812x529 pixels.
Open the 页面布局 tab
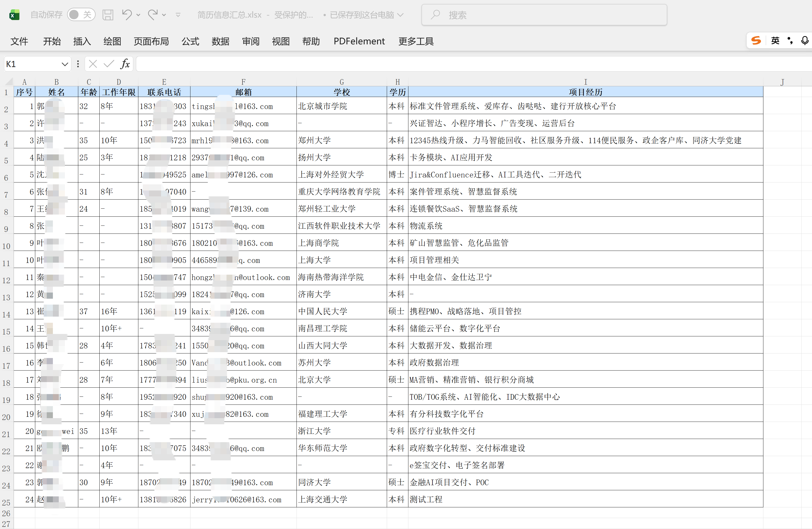(151, 41)
